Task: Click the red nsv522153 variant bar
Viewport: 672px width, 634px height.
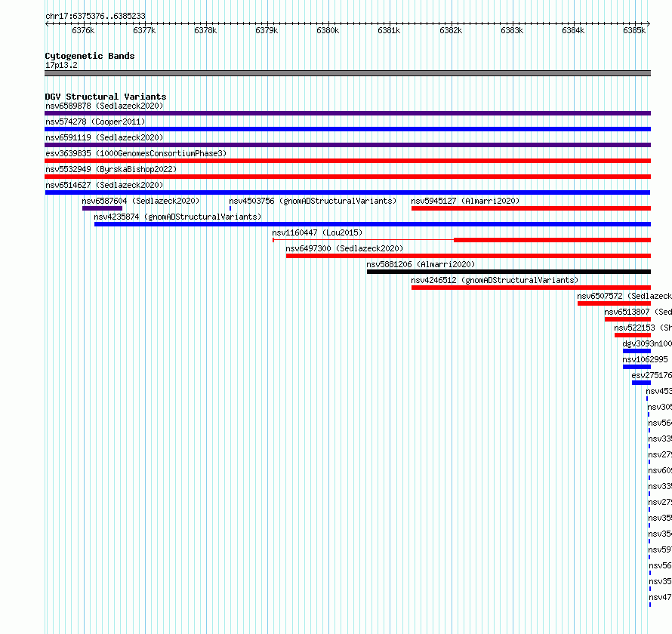Action: pyautogui.click(x=633, y=335)
